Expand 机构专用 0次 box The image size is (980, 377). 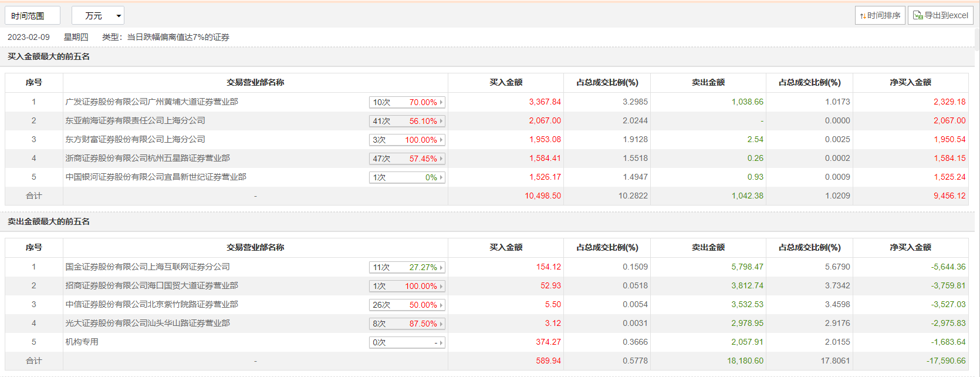tap(407, 342)
